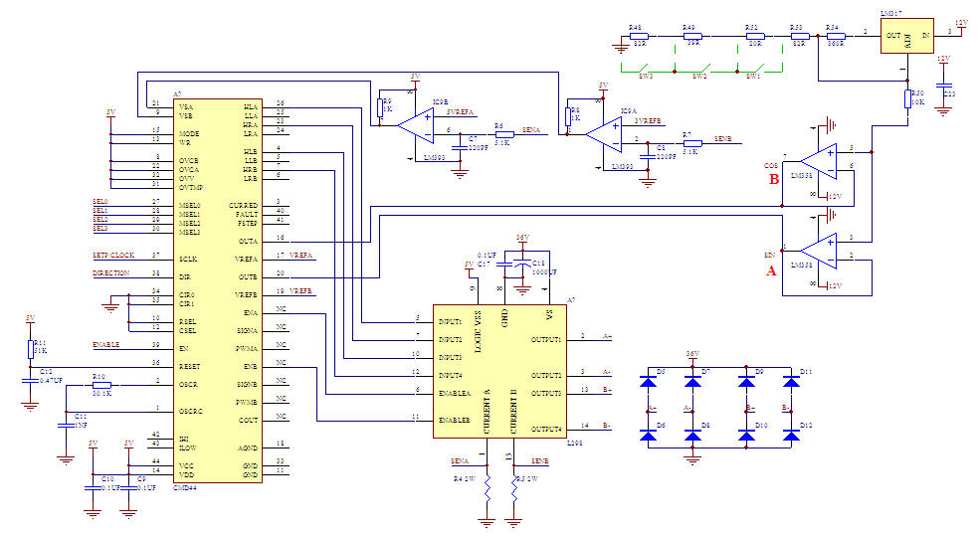
Task: Click op-amp triangle marked red B
Action: click(820, 159)
